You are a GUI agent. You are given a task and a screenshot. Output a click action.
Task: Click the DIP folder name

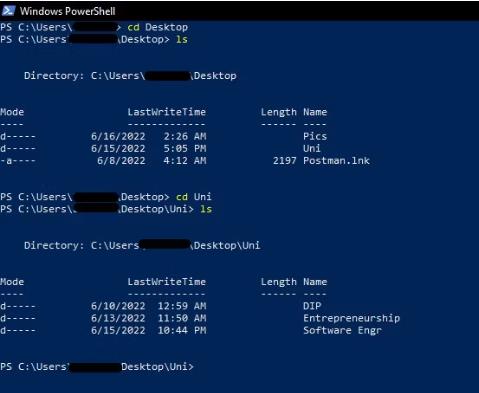click(x=312, y=306)
